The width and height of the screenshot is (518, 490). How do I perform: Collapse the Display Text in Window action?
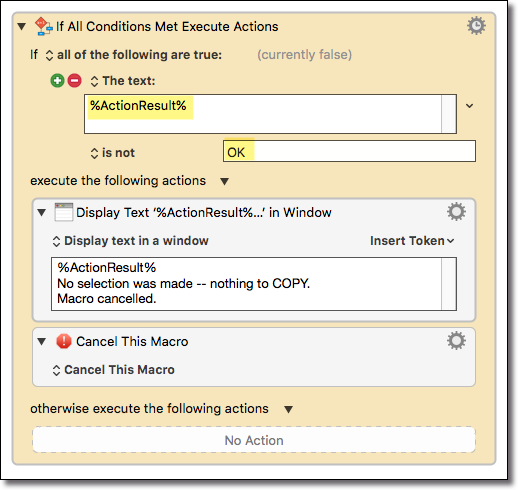point(42,212)
